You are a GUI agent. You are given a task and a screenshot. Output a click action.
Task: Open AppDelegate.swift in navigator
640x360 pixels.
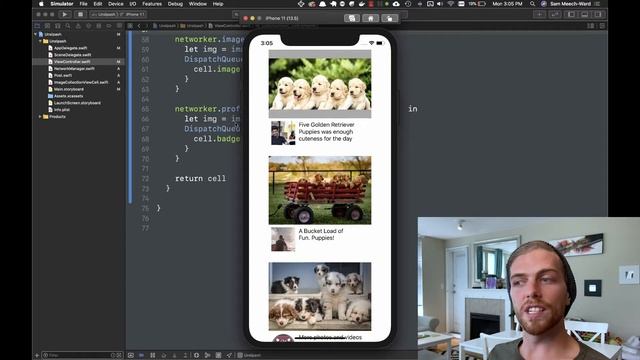(70, 48)
